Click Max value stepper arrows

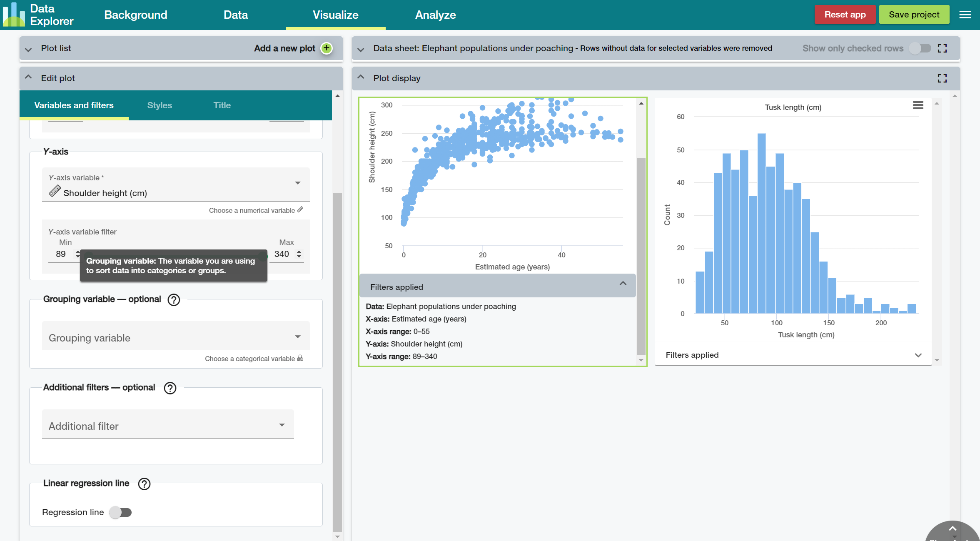299,254
